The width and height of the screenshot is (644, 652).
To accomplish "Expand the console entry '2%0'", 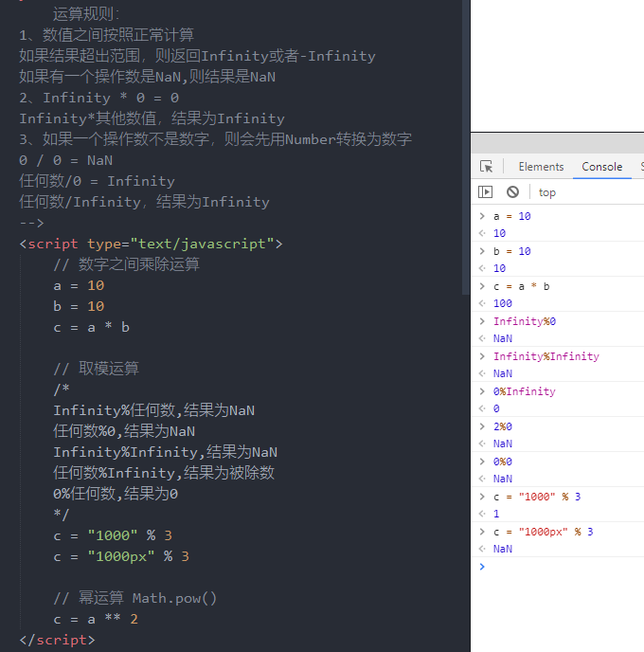I will point(482,426).
